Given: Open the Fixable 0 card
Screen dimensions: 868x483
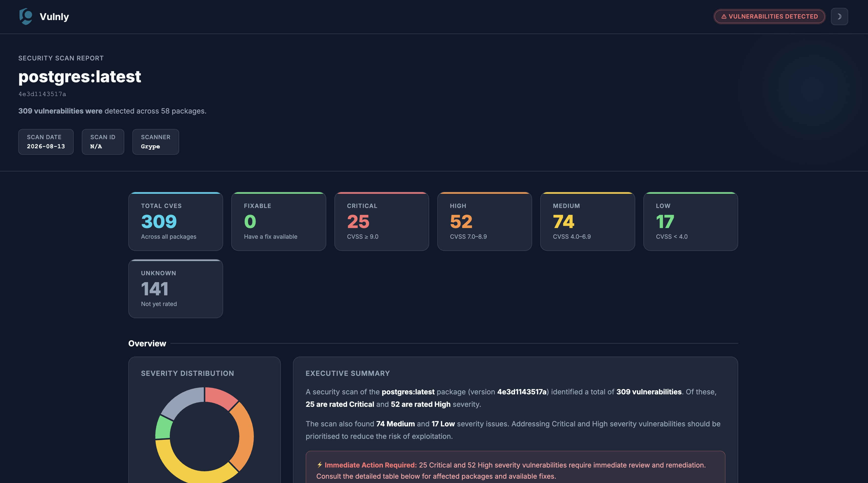Looking at the screenshot, I should 279,221.
